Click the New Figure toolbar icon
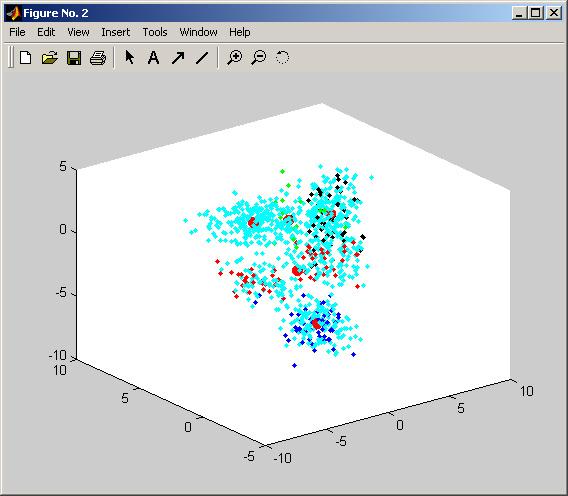Screen dimensions: 568x496 pyautogui.click(x=25, y=58)
